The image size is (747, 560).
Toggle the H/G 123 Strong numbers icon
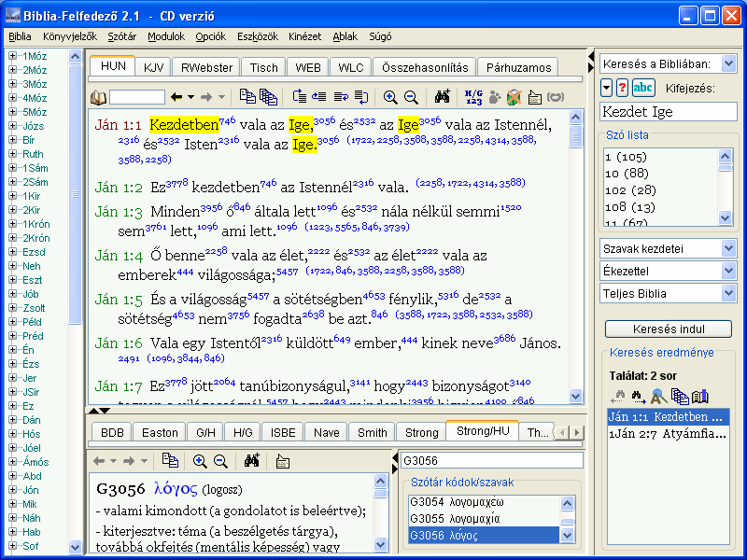point(473,97)
